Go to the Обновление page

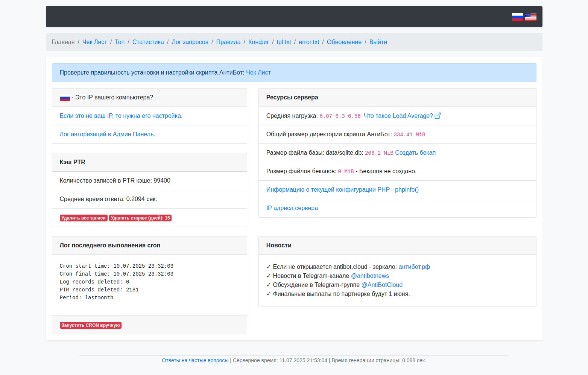coord(344,42)
